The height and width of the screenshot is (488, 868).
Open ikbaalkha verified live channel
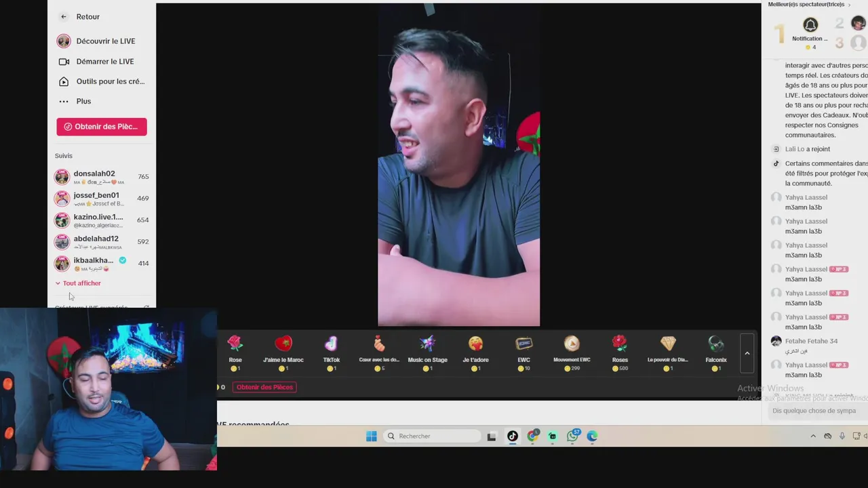click(x=102, y=264)
